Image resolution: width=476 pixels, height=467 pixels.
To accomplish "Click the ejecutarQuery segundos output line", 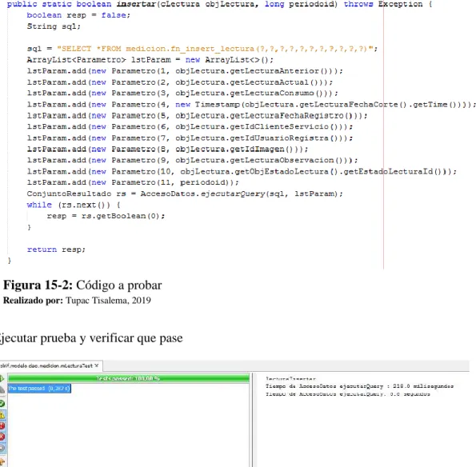I will tap(347, 394).
